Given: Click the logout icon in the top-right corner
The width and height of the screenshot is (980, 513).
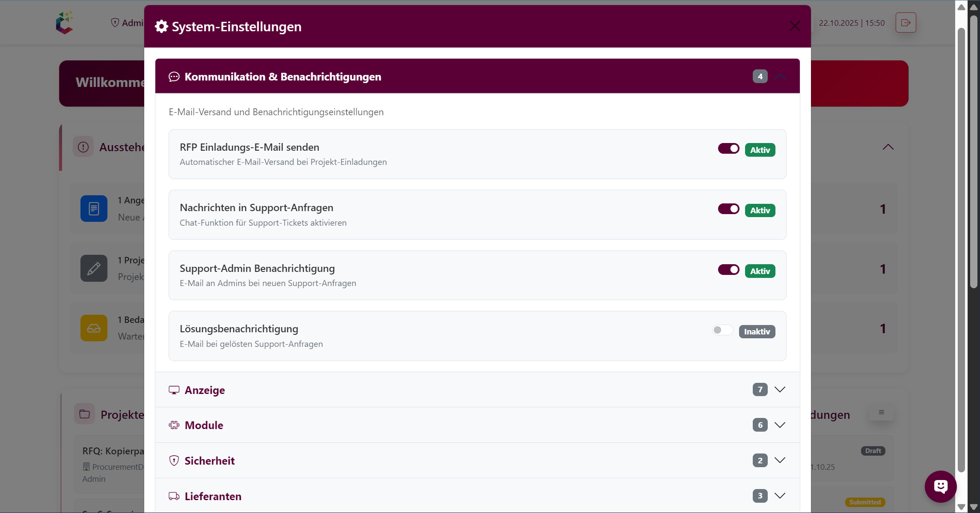Looking at the screenshot, I should (x=906, y=23).
